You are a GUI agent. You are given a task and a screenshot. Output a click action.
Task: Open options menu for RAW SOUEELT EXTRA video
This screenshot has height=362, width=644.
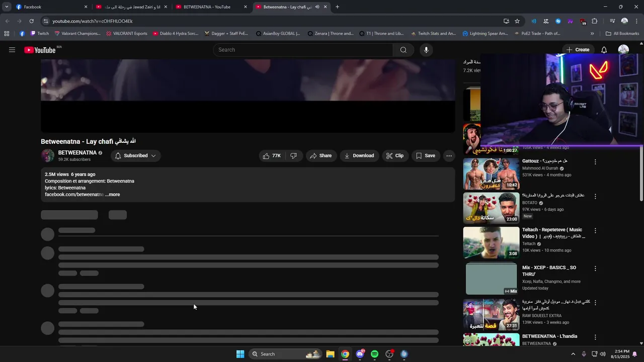click(595, 303)
